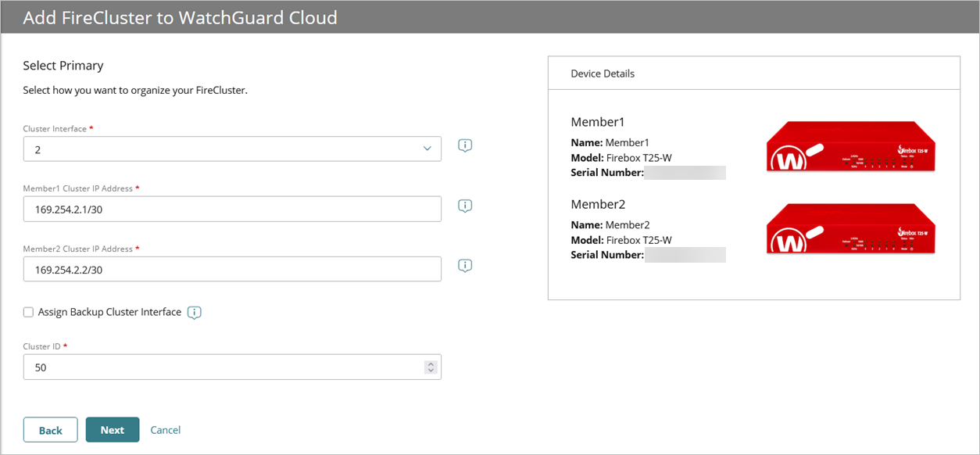Open info tooltip for Cluster Interface
Screen dimensions: 980x455
click(x=464, y=145)
